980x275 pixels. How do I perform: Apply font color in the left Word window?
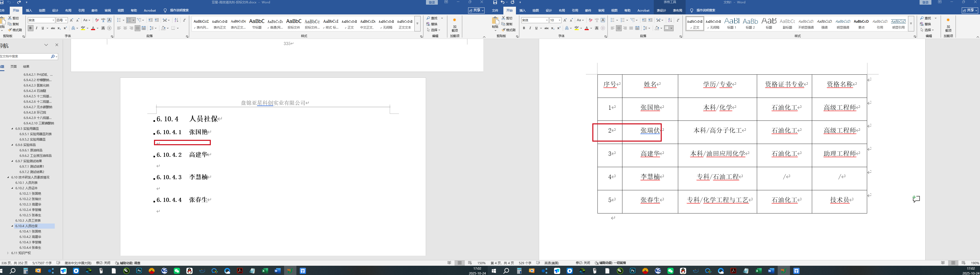coord(93,28)
